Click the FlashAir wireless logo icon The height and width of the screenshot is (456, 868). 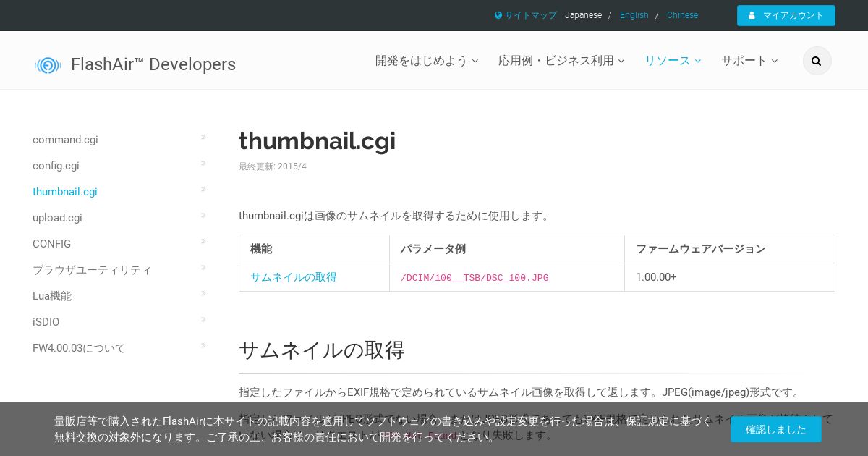[x=48, y=65]
